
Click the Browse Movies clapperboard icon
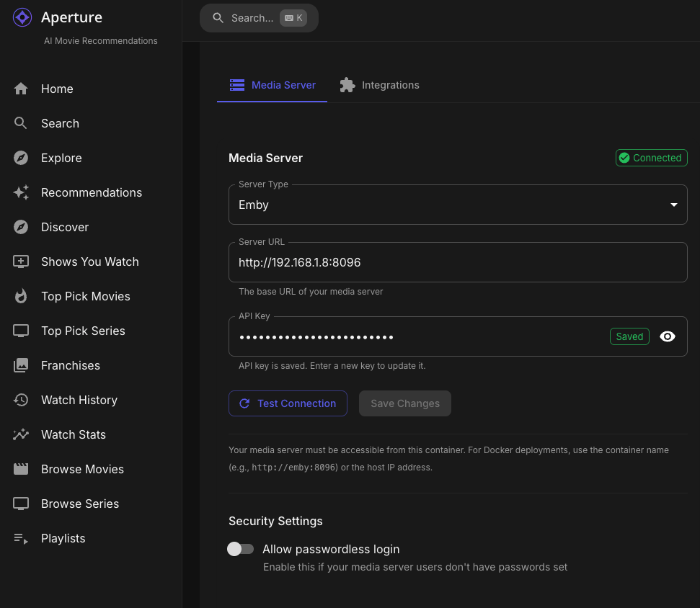pyautogui.click(x=21, y=469)
